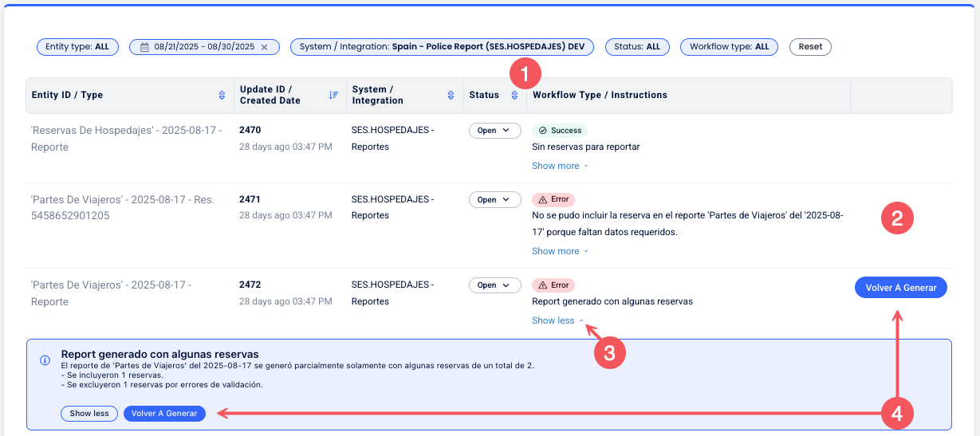This screenshot has height=436, width=980.
Task: Clear the date range filter with X icon
Action: (x=264, y=47)
